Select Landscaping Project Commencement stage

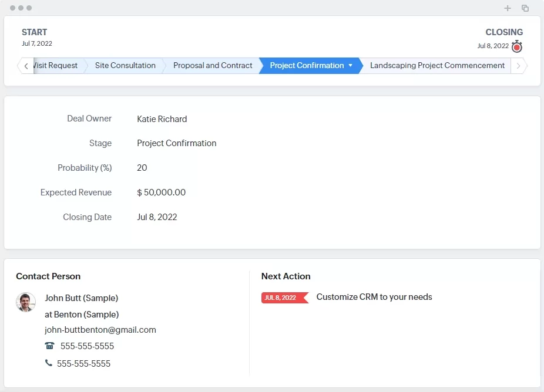[x=437, y=66]
